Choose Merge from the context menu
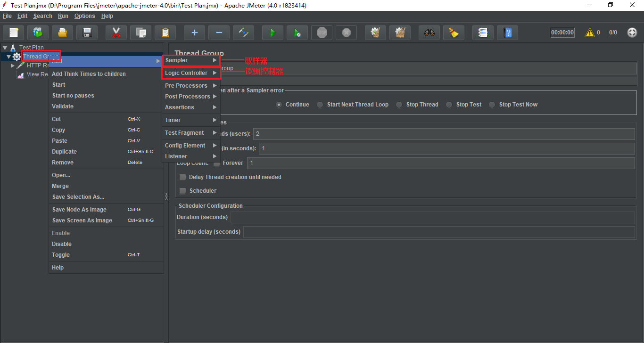 (106, 186)
